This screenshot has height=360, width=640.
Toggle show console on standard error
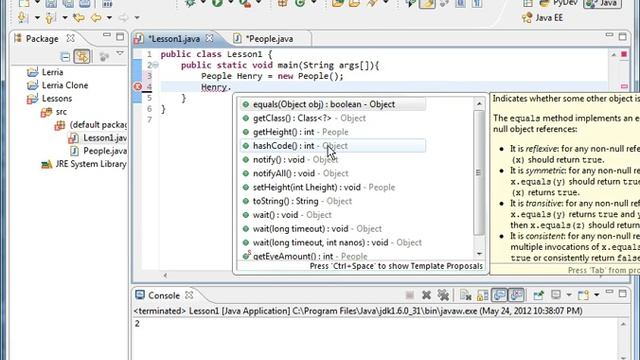516,295
